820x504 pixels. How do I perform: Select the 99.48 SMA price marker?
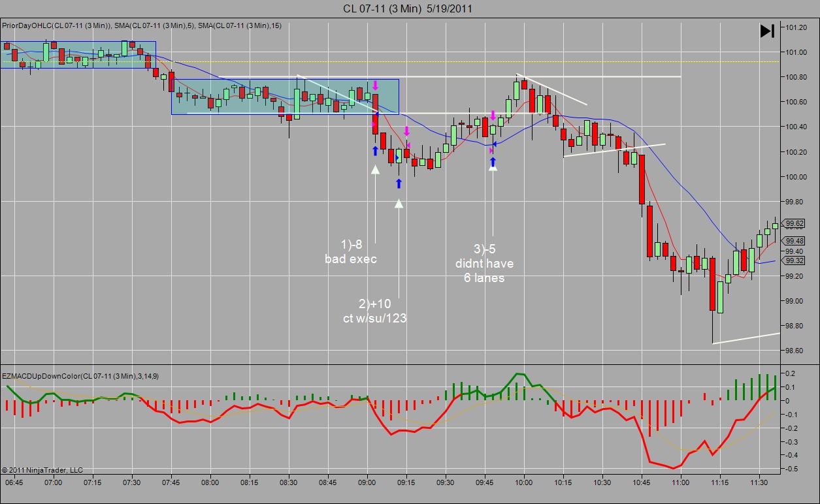pos(795,241)
